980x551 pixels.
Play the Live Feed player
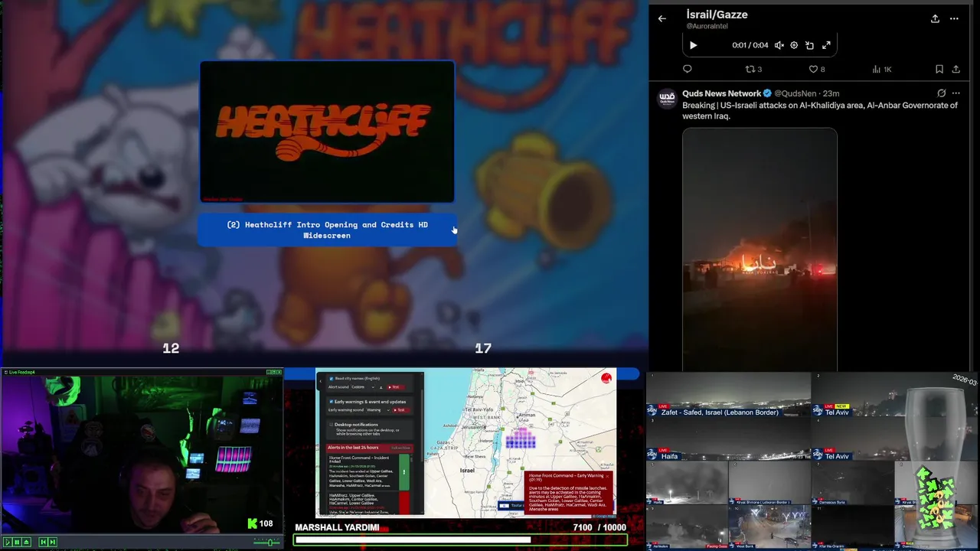pos(8,542)
